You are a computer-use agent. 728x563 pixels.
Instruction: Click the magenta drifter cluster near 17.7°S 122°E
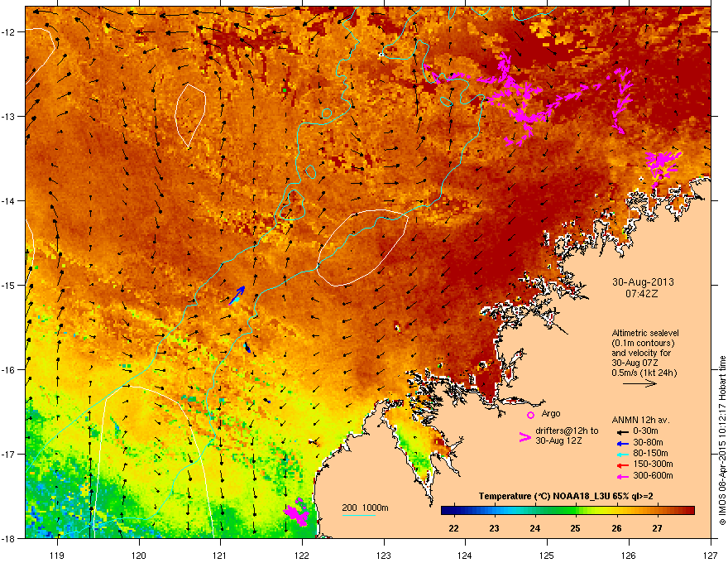click(297, 512)
